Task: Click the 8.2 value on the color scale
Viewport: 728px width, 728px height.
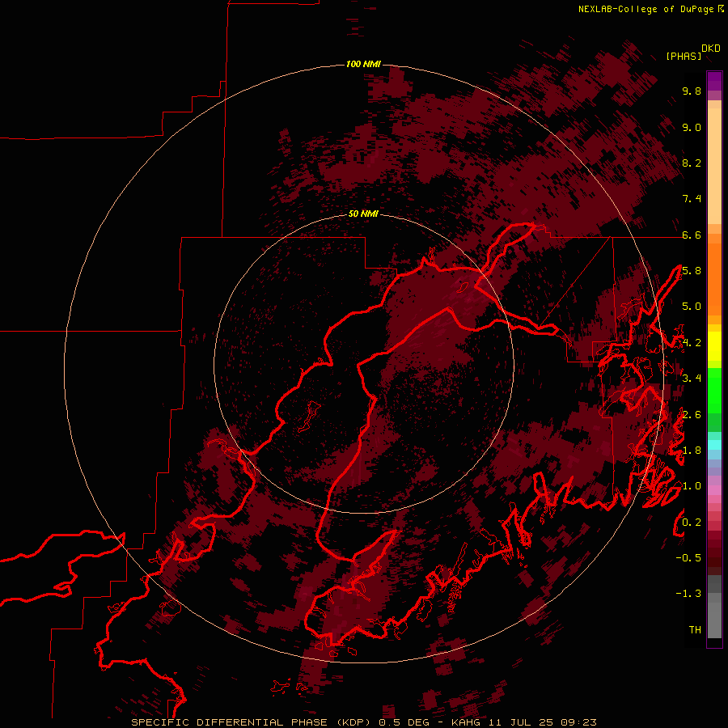Action: (692, 163)
